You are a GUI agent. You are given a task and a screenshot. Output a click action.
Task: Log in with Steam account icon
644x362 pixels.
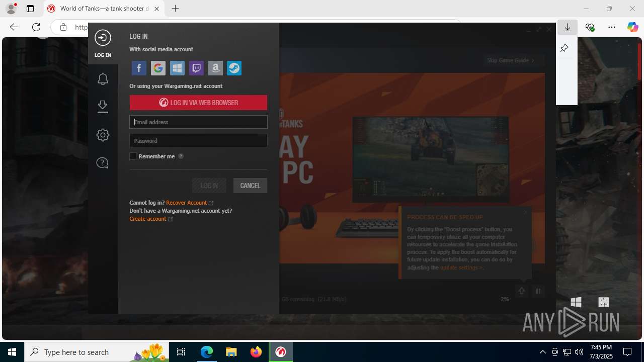point(234,68)
